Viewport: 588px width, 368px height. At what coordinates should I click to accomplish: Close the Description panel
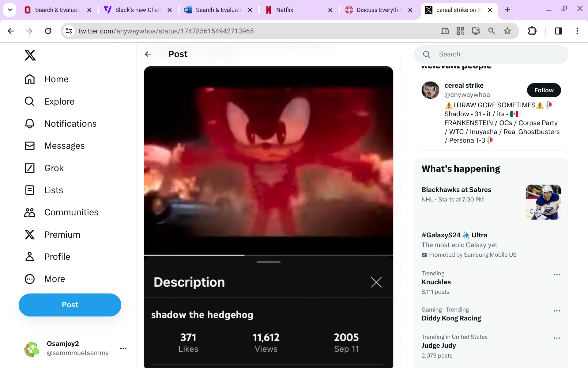(x=376, y=282)
